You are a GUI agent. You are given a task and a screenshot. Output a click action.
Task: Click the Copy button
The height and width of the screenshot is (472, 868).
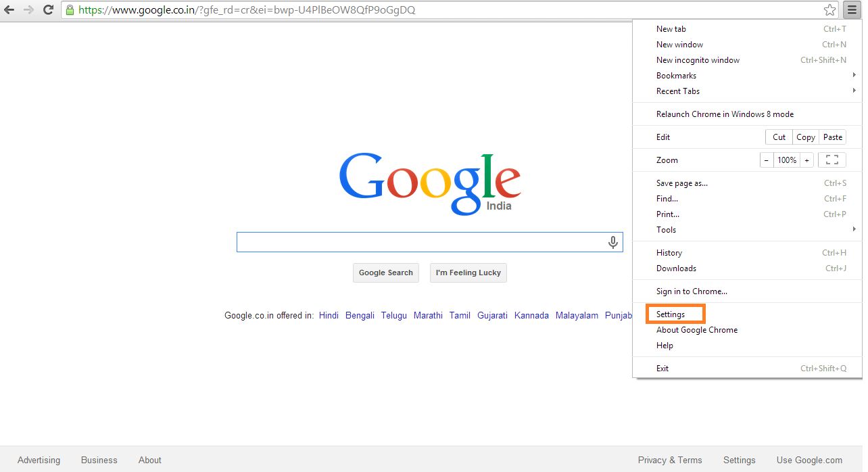805,137
